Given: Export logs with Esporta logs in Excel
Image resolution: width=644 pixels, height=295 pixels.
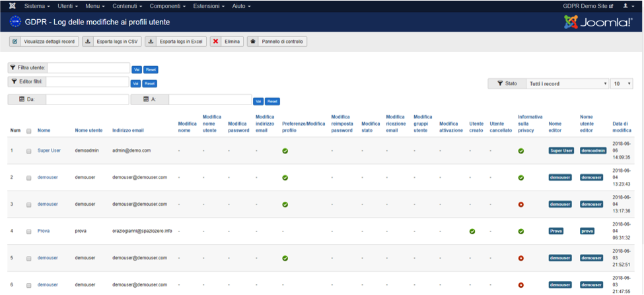Looking at the screenshot, I should tap(176, 42).
